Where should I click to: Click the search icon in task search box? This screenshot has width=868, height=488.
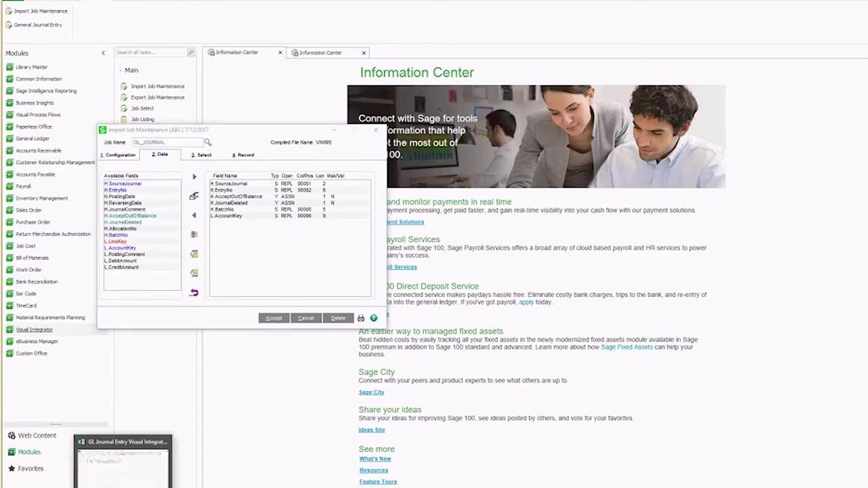[x=191, y=52]
